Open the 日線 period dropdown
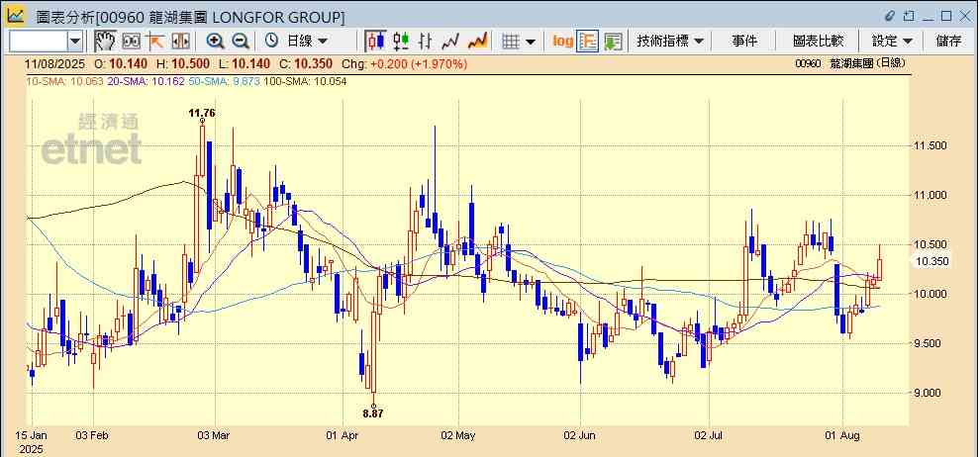The height and width of the screenshot is (457, 980). click(x=307, y=42)
